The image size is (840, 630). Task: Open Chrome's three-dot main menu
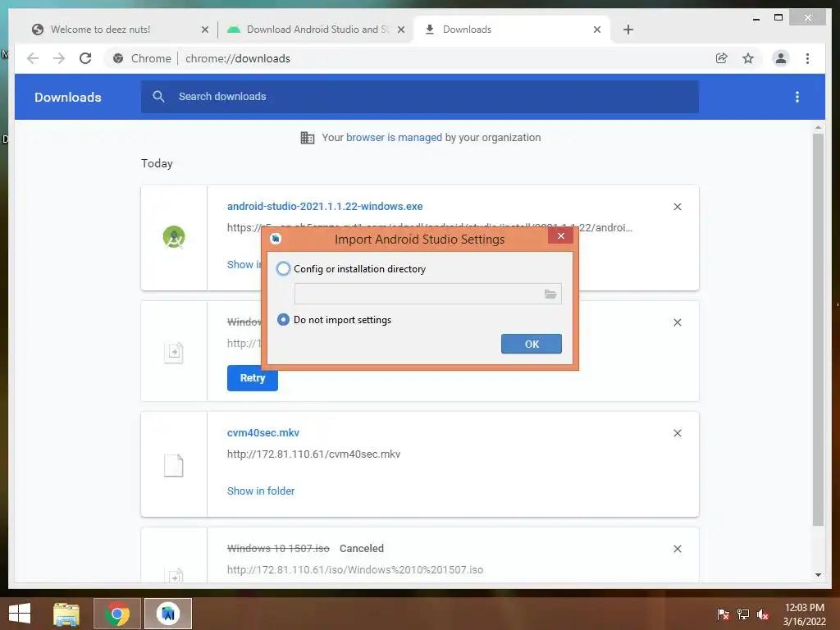click(807, 58)
